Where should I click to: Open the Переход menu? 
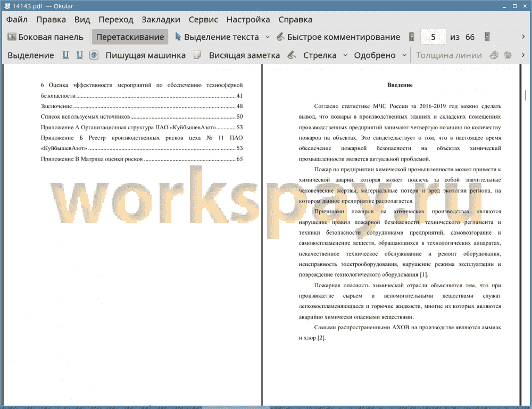point(115,19)
